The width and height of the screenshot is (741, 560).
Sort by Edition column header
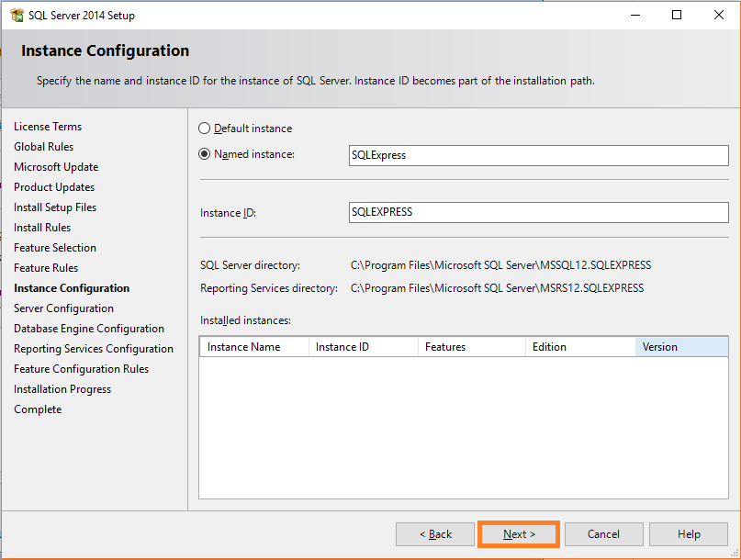coord(580,347)
